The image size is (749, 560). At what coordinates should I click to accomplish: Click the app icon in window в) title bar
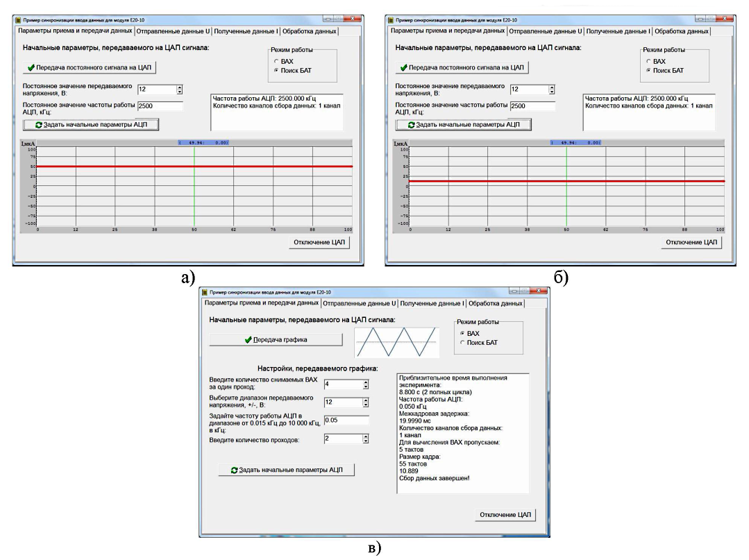tap(205, 292)
